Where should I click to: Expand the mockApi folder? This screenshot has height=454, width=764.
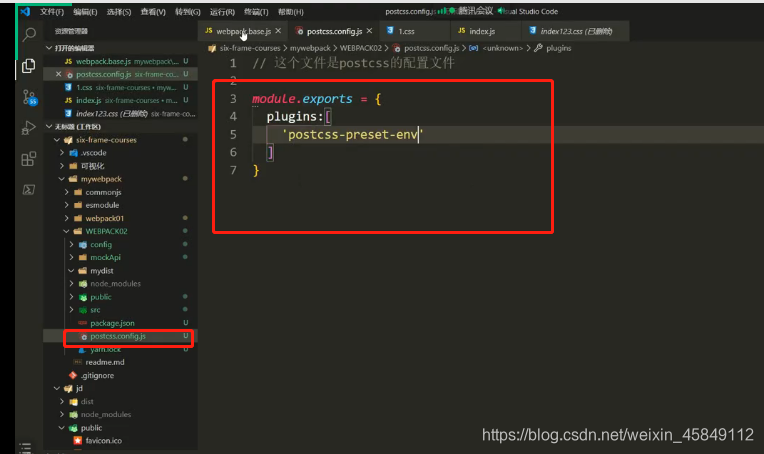coord(71,257)
